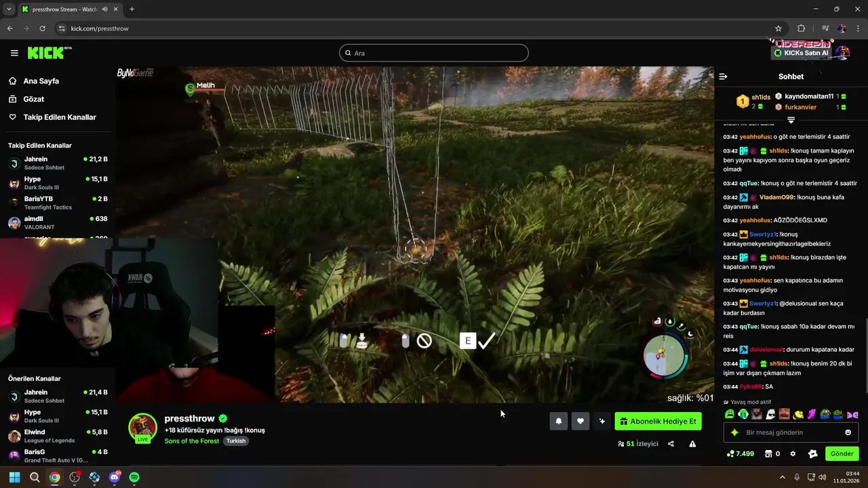Report stream with warning triangle icon
Viewport: 868px width, 488px height.
(x=692, y=444)
